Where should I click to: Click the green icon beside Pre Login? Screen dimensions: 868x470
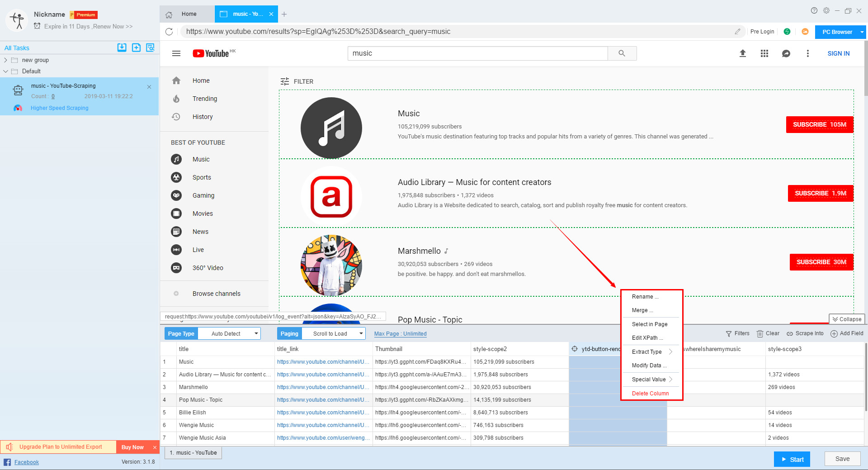point(787,32)
